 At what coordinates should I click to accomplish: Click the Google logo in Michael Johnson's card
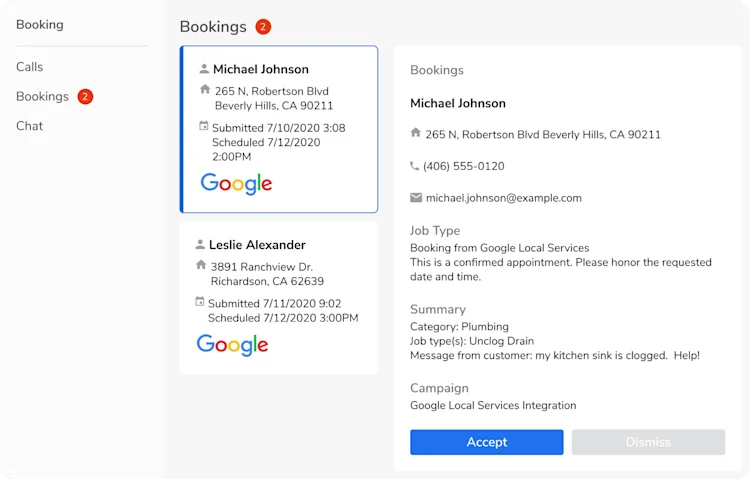(x=236, y=184)
